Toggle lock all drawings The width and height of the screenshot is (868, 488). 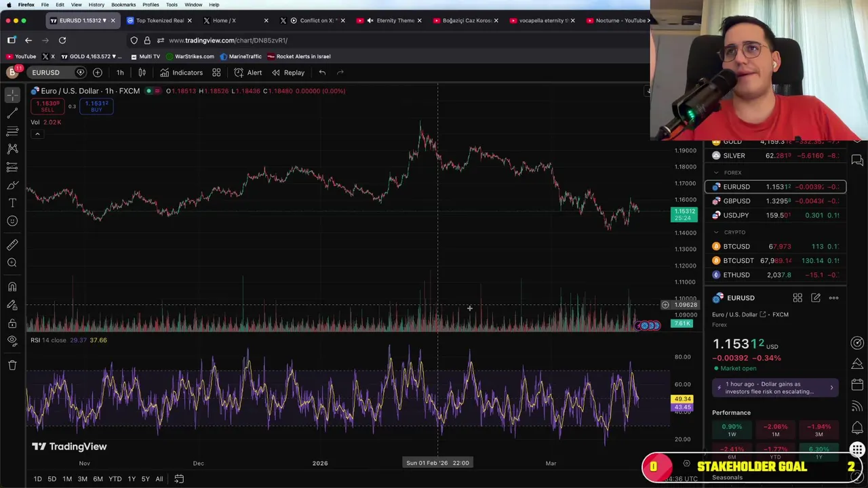12,323
